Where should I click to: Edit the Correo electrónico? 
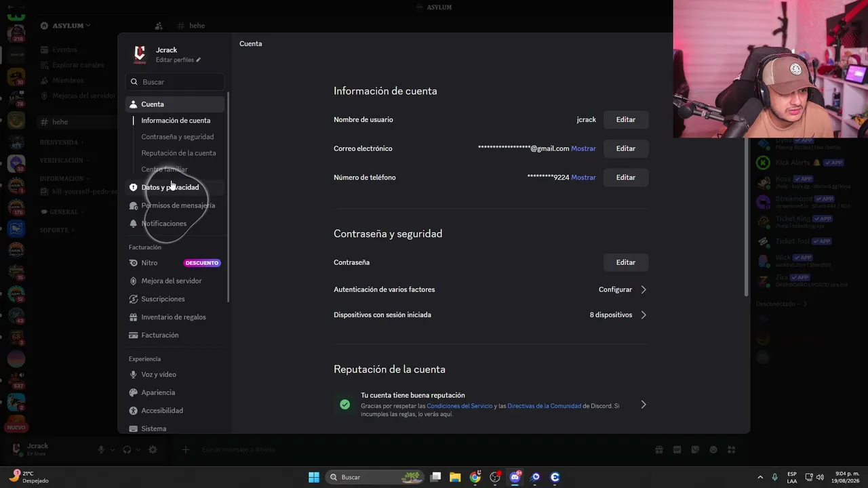(626, 148)
